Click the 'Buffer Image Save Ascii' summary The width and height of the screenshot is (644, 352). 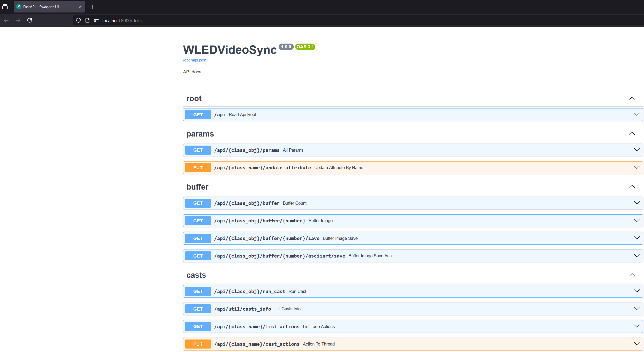pyautogui.click(x=371, y=256)
